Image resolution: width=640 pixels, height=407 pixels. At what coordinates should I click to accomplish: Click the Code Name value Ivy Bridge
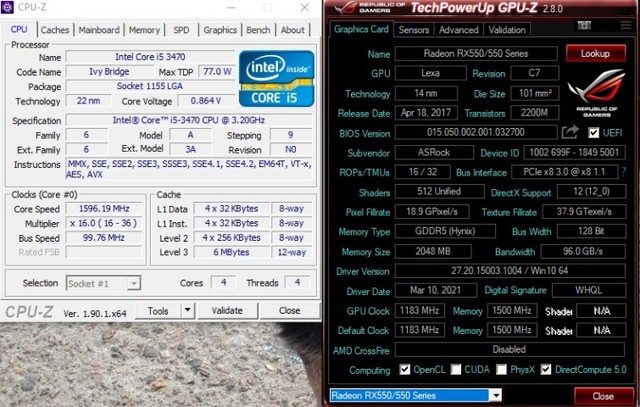tap(109, 72)
